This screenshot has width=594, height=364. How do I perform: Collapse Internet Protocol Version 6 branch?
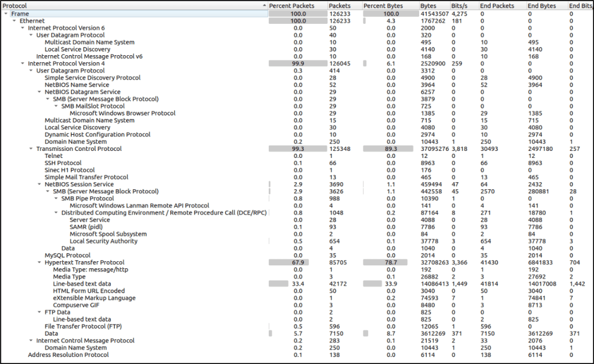[x=22, y=28]
